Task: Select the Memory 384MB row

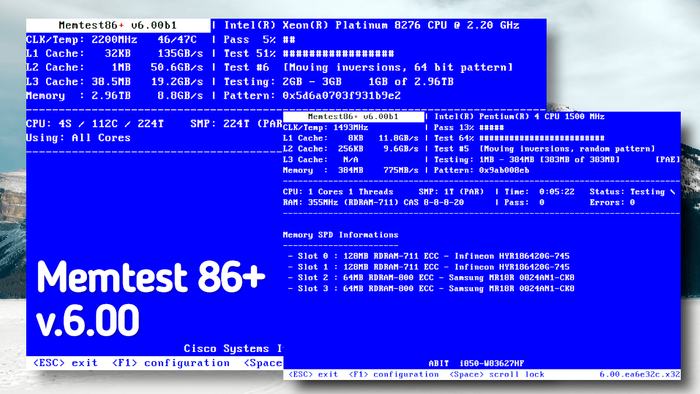Action: [x=351, y=170]
